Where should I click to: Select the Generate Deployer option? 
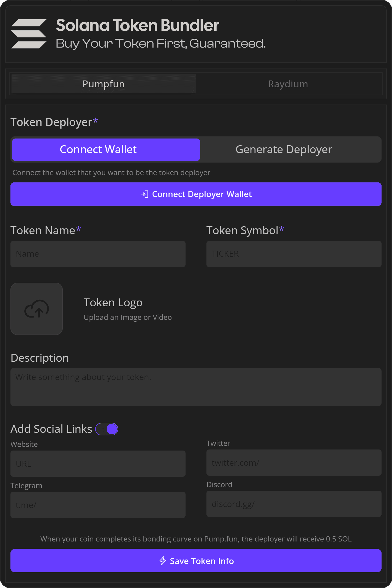point(284,149)
